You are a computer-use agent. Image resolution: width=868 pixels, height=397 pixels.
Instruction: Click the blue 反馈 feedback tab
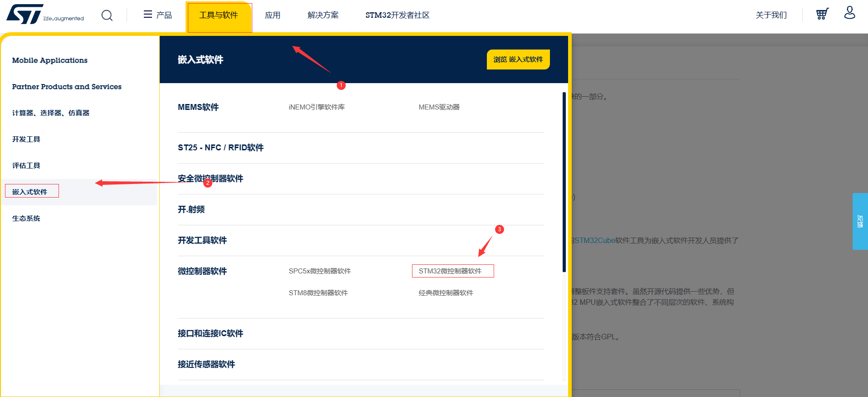(860, 221)
